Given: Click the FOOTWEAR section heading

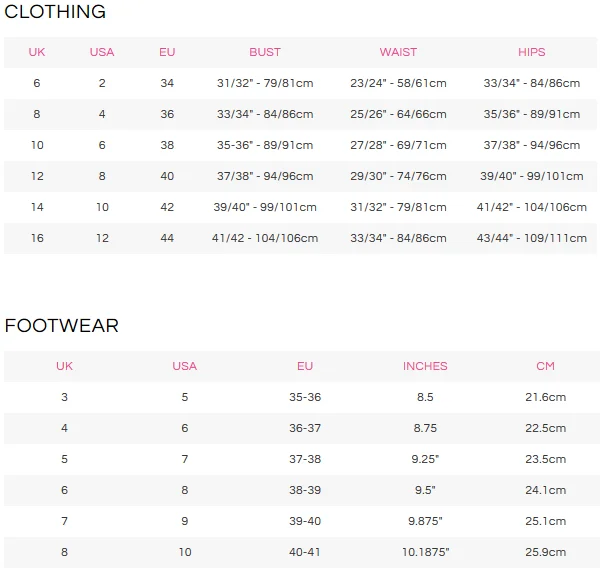Looking at the screenshot, I should [x=61, y=326].
